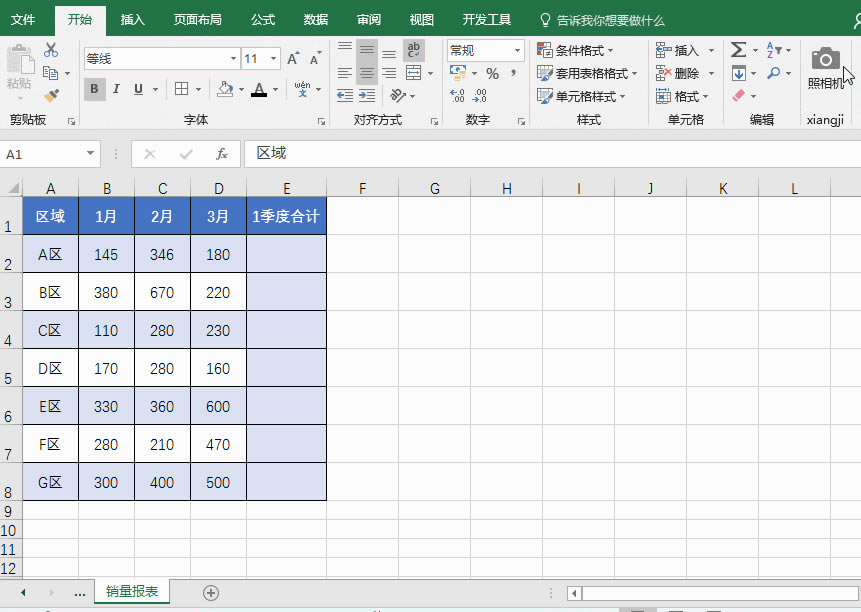Switch to the 插入 ribbon tab
Screen dimensions: 861x612
tap(131, 19)
